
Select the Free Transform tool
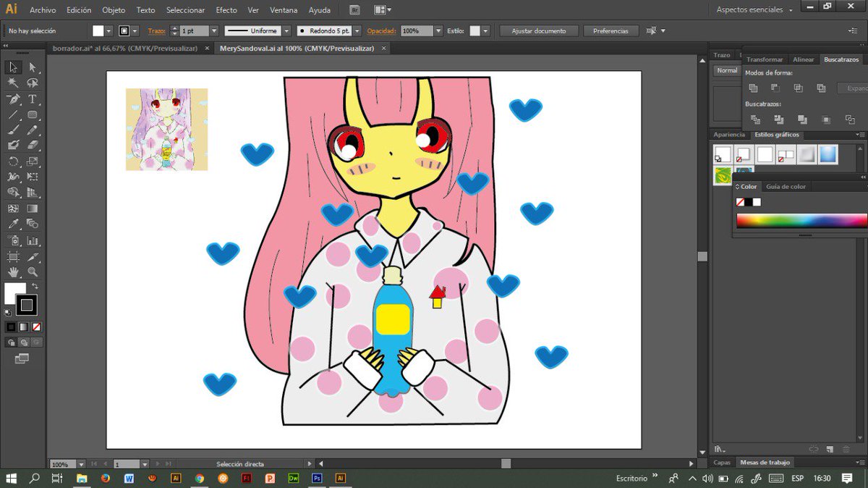point(33,177)
